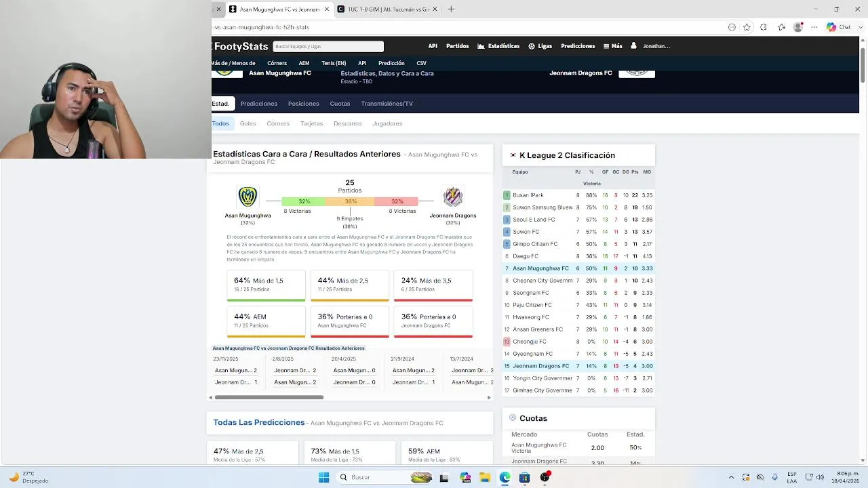Click the horizontal results scrollbar thumb
Screen dimensions: 868x488
[269, 397]
